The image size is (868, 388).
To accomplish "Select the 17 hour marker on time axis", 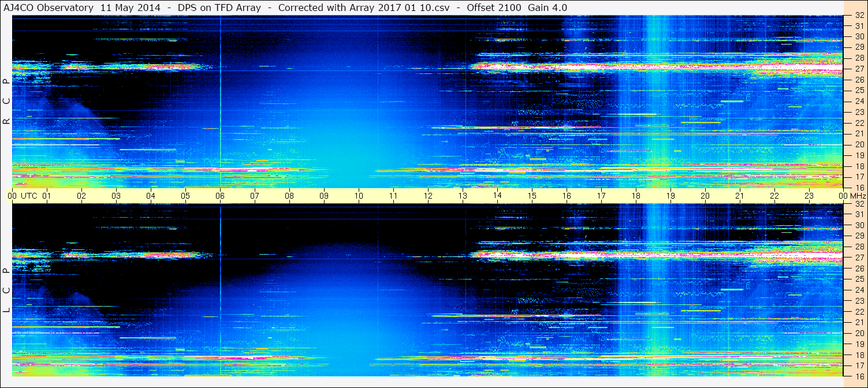I will (x=601, y=196).
